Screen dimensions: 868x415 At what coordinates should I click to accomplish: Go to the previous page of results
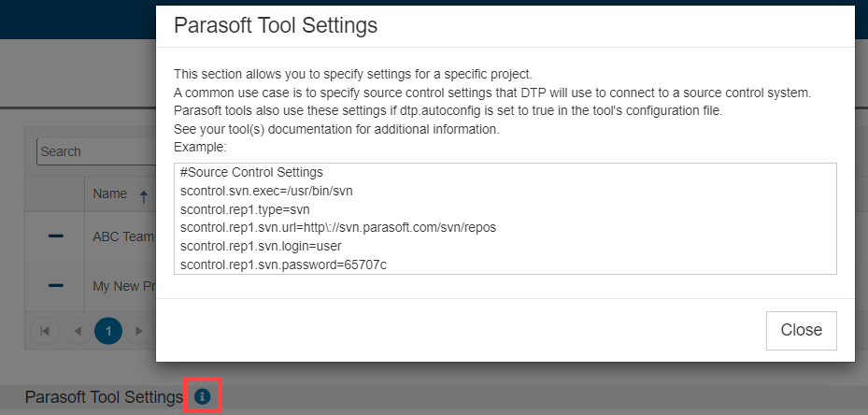point(77,331)
